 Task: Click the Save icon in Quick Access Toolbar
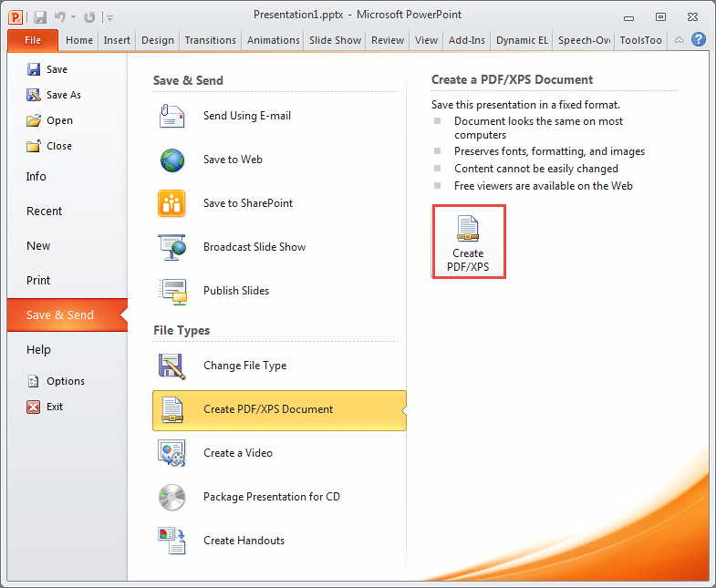coord(40,17)
